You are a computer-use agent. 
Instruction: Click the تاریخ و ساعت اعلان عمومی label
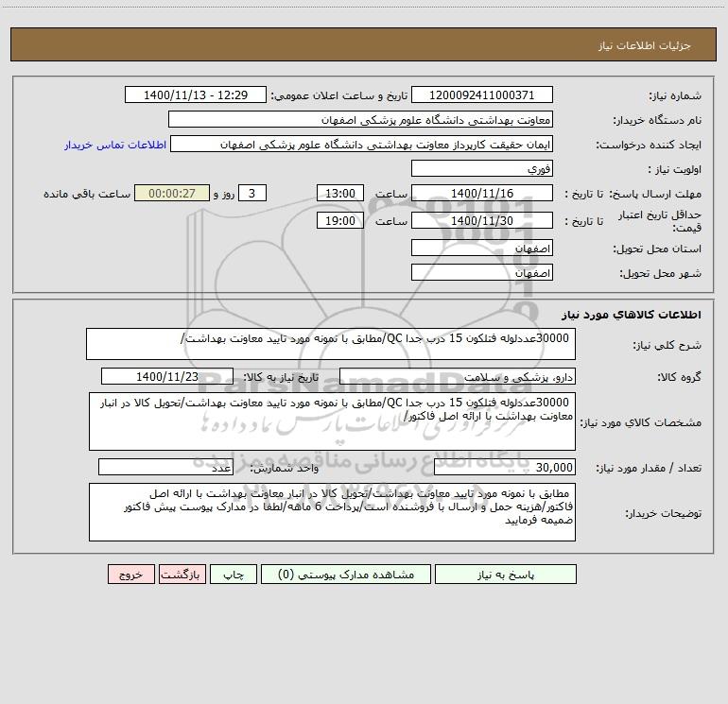tap(339, 95)
